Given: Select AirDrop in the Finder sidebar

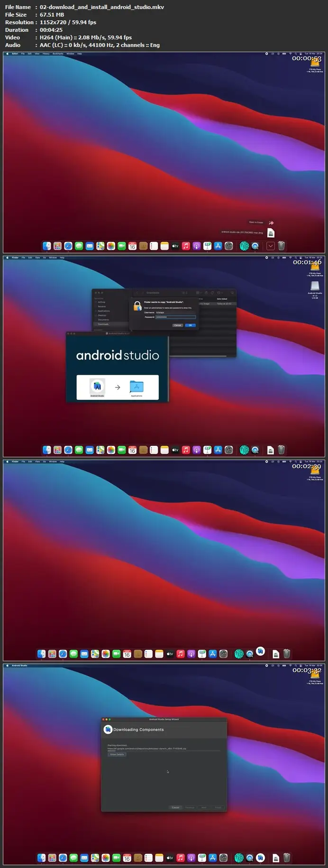Looking at the screenshot, I should (101, 302).
